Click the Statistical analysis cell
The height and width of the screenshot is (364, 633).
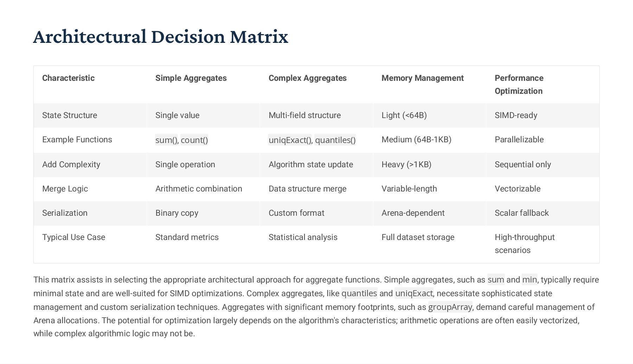coord(303,237)
